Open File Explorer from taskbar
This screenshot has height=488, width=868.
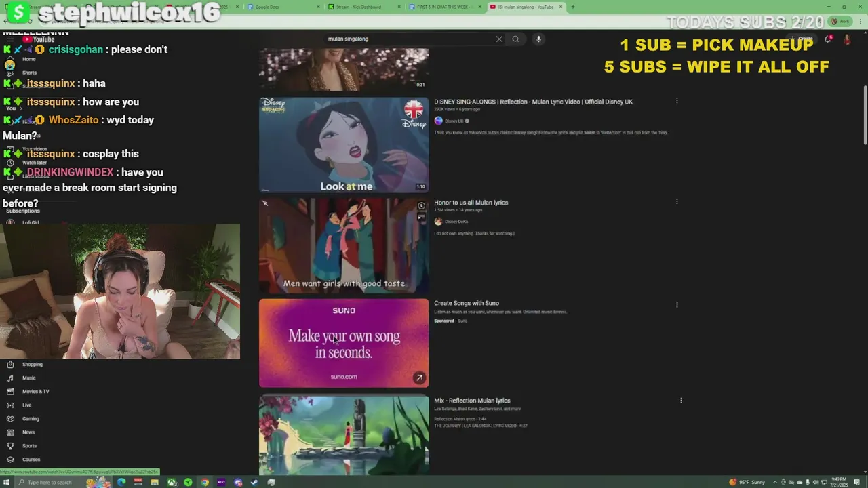155,482
